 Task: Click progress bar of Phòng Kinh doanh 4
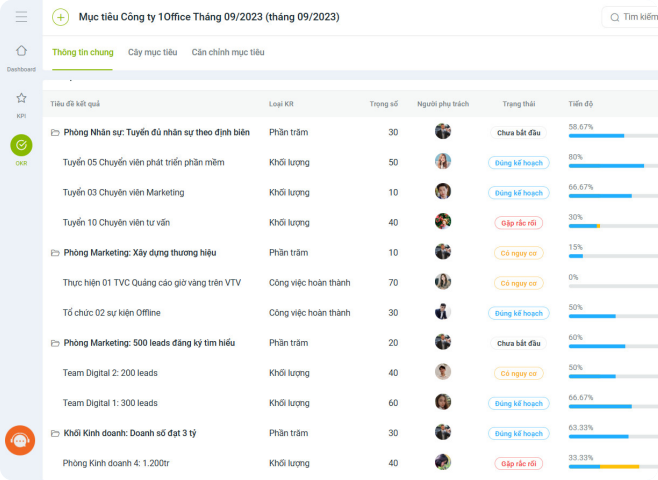point(613,467)
